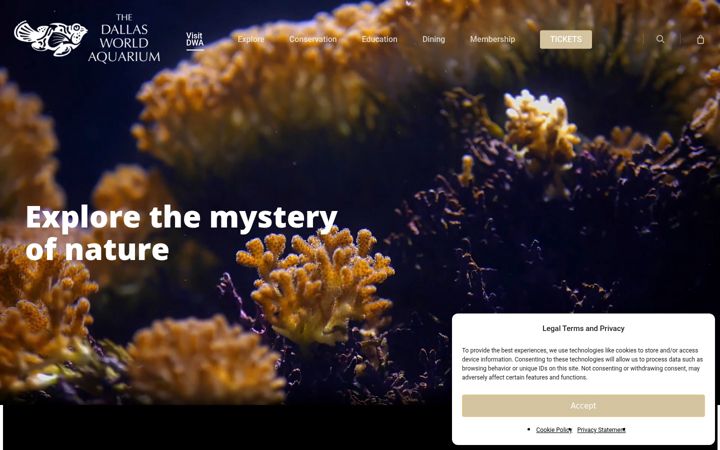
Task: Open the Cookie Policy link
Action: tap(554, 430)
